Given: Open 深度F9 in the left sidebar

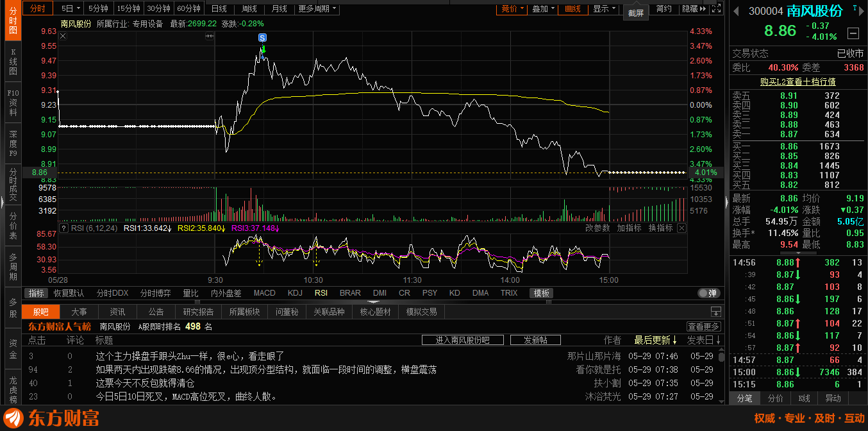Looking at the screenshot, I should click(x=13, y=144).
